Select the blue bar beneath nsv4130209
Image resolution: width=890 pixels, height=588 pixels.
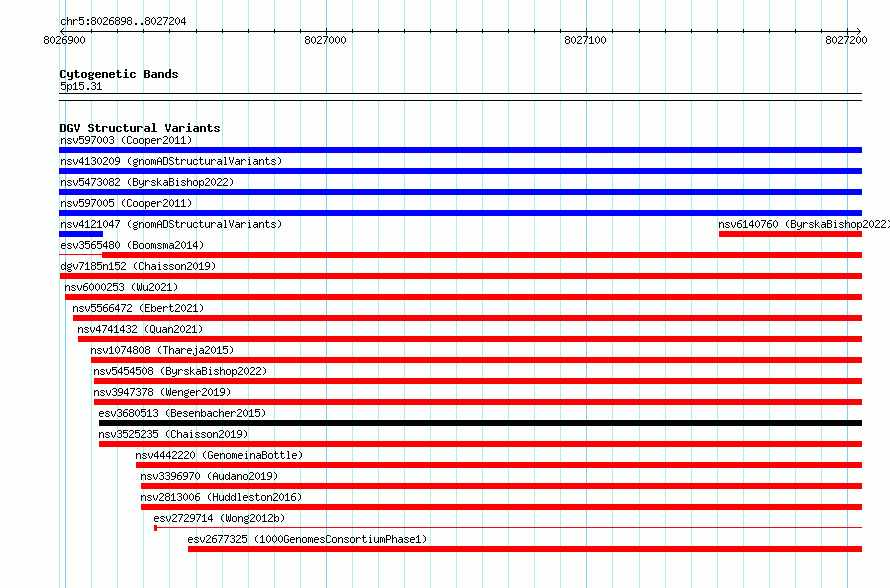coord(460,171)
